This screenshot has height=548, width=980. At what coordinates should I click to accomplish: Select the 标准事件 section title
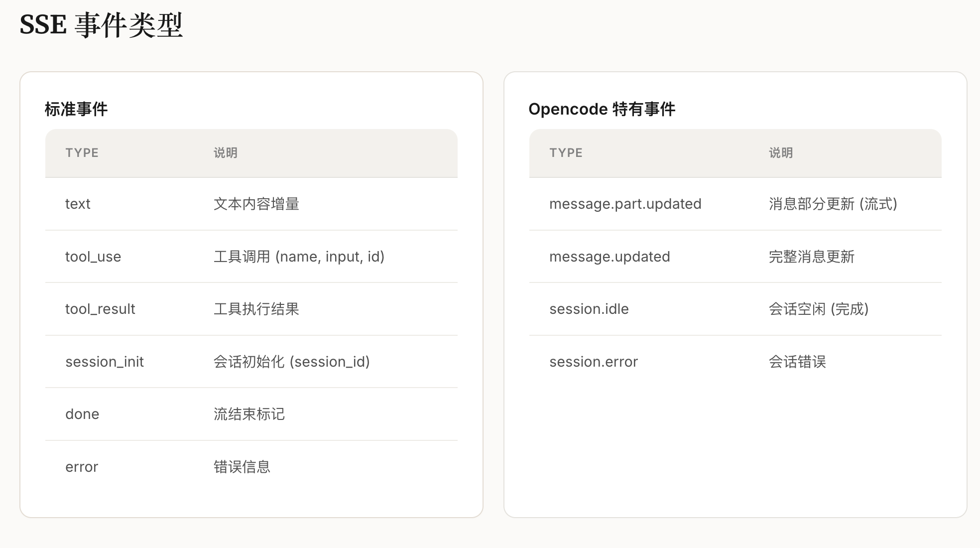pos(76,109)
